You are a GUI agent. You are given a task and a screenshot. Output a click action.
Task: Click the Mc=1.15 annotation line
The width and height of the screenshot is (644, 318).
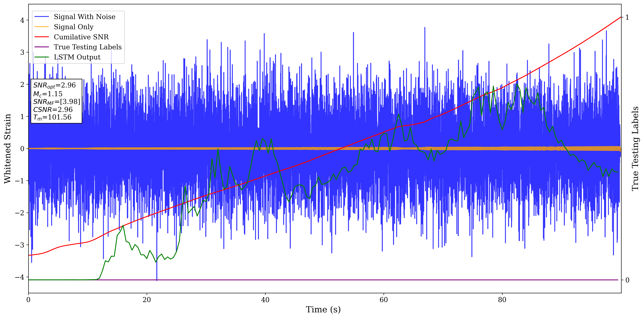(48, 94)
